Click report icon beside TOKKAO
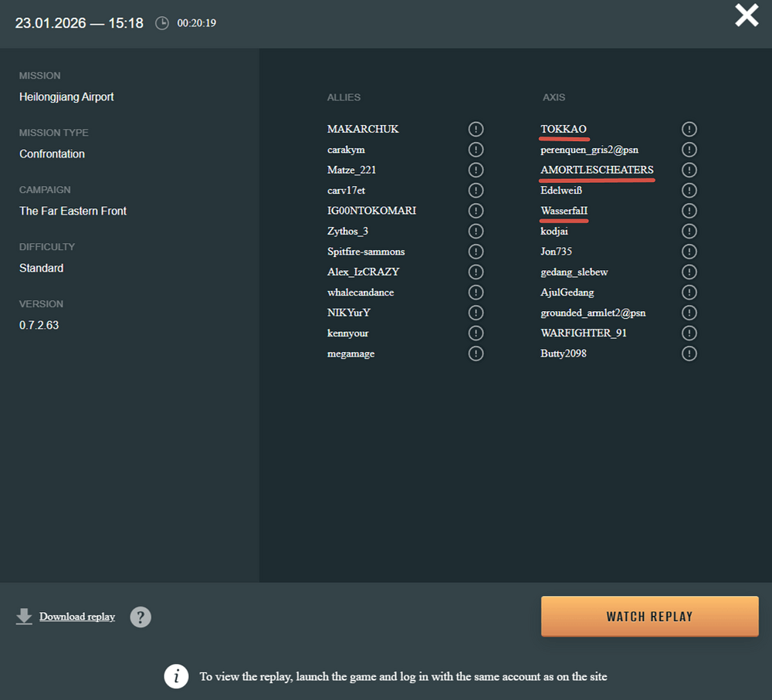The height and width of the screenshot is (700, 772). click(689, 129)
